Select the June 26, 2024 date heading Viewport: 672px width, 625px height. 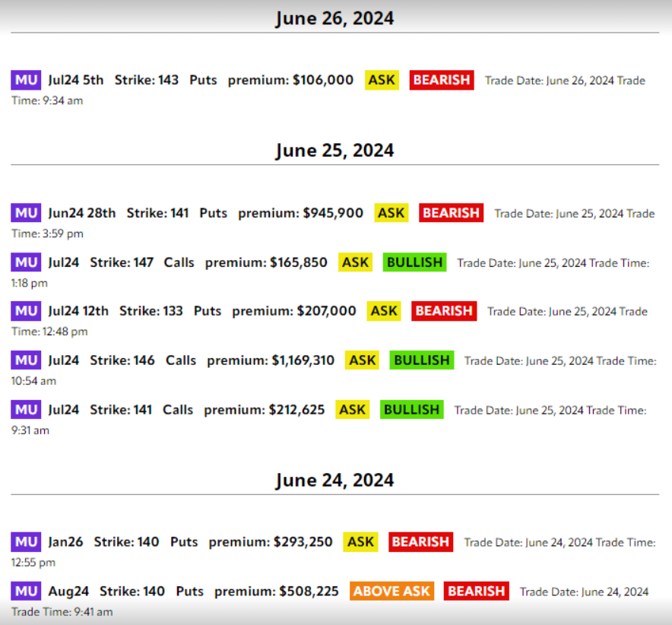coord(334,18)
